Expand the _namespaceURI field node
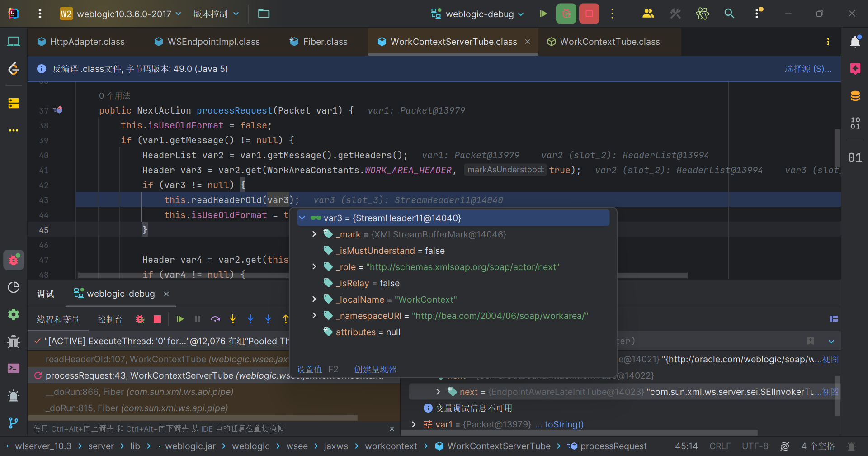This screenshot has height=456, width=868. pos(314,316)
